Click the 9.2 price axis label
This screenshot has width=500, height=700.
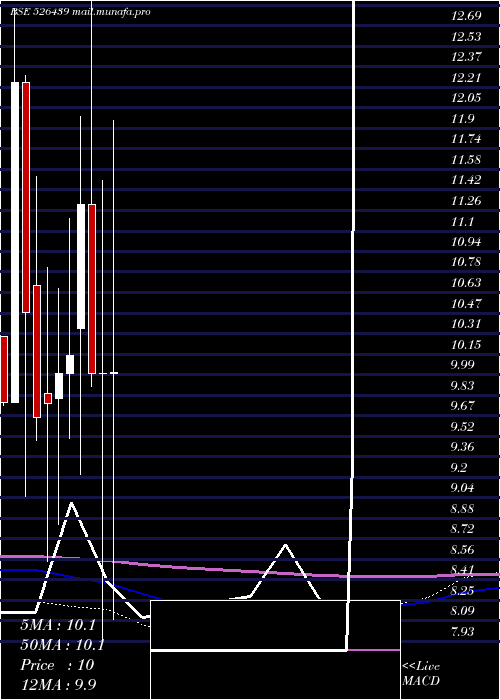(460, 468)
